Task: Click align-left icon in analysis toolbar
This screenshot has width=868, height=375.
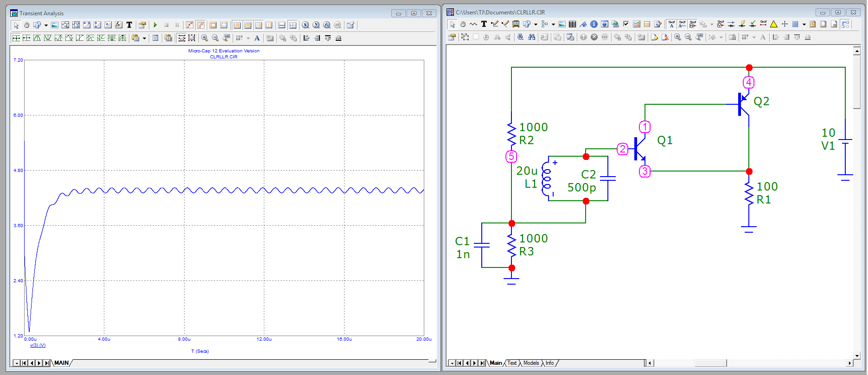Action: click(x=306, y=38)
